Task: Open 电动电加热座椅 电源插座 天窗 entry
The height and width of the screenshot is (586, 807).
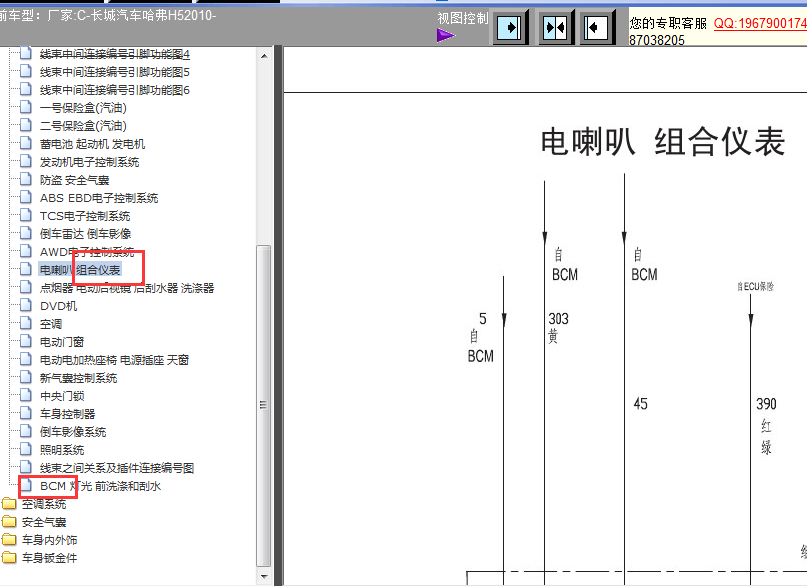Action: pyautogui.click(x=114, y=360)
